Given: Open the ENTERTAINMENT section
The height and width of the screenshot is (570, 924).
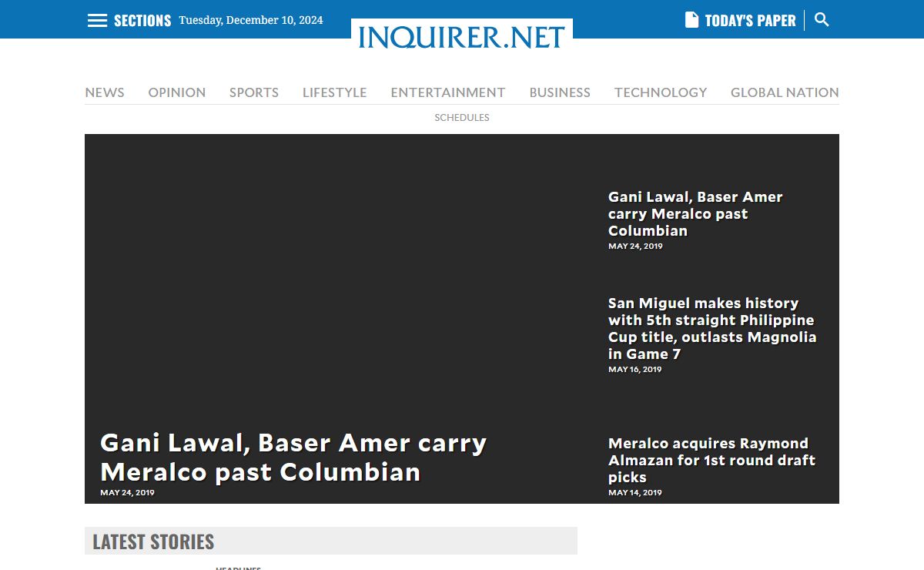Looking at the screenshot, I should 448,92.
